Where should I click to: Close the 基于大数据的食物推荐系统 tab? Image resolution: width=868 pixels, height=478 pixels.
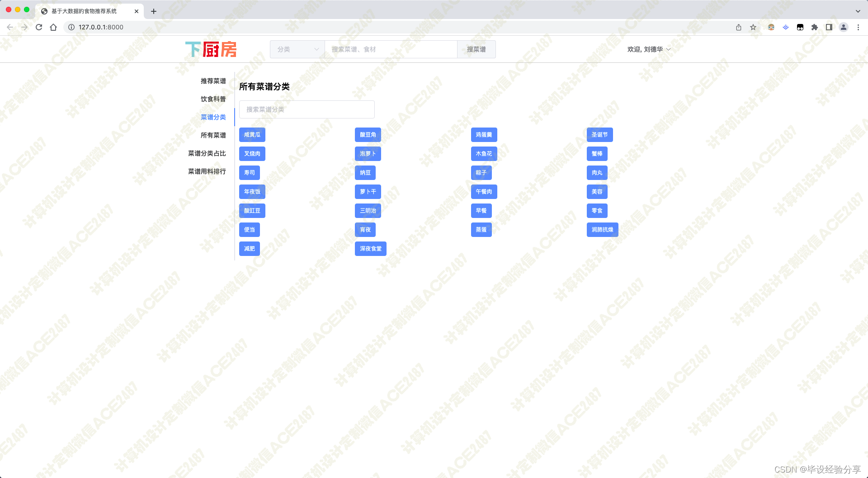137,11
